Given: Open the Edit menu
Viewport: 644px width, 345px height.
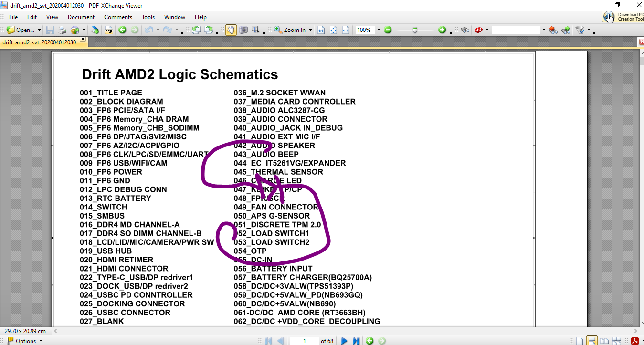Looking at the screenshot, I should pyautogui.click(x=32, y=17).
